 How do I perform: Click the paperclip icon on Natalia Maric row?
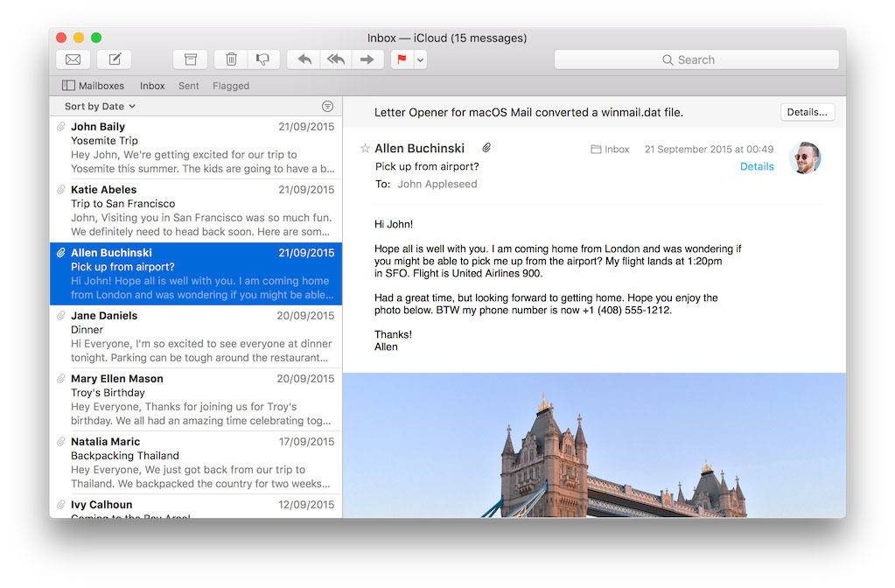(x=60, y=442)
